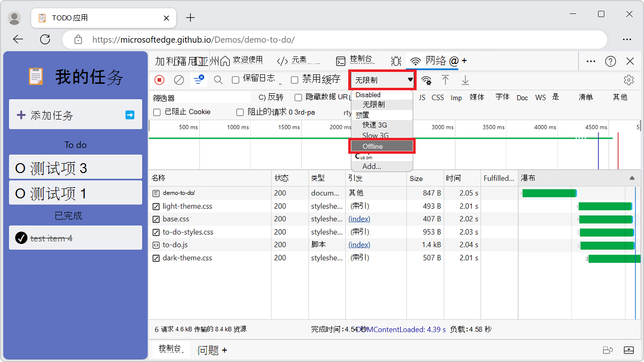Enable the 保留日志 checkbox

(x=236, y=80)
